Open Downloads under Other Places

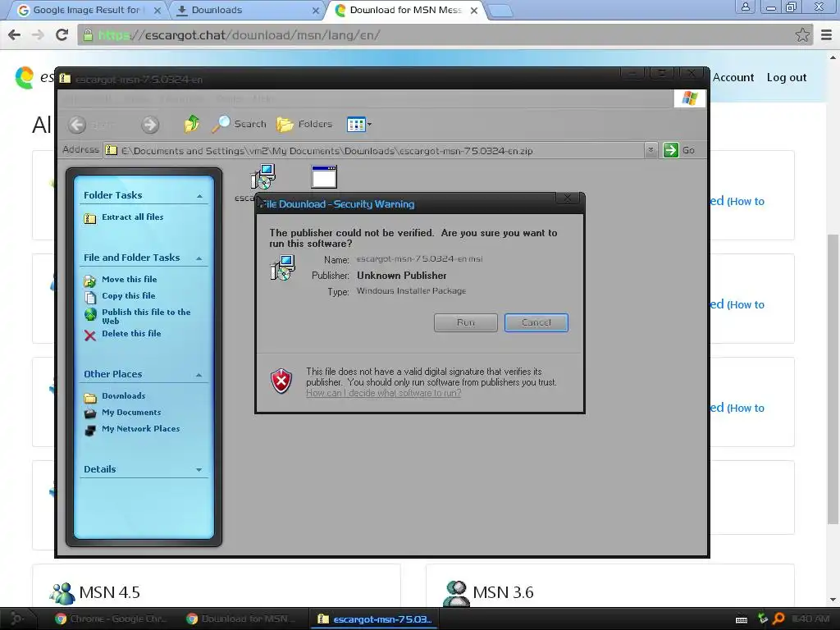tap(123, 396)
